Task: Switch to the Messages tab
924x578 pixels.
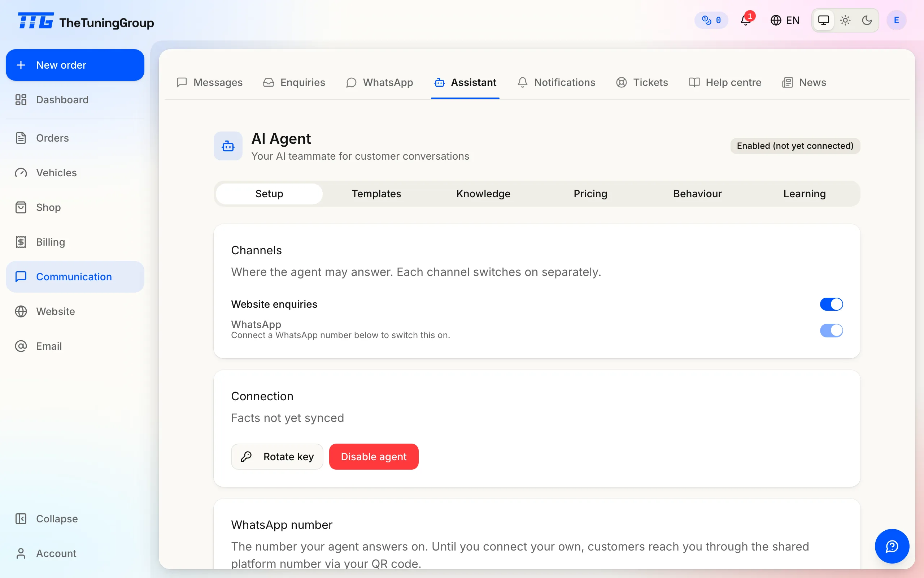Action: tap(209, 82)
